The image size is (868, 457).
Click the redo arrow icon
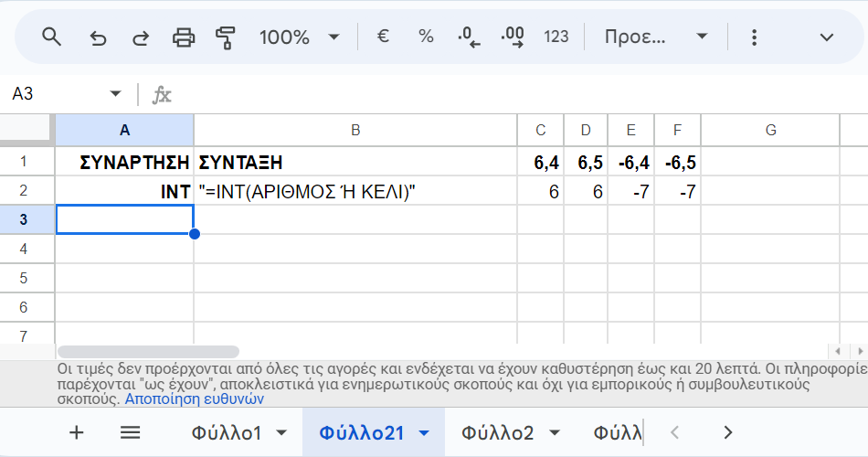point(141,37)
